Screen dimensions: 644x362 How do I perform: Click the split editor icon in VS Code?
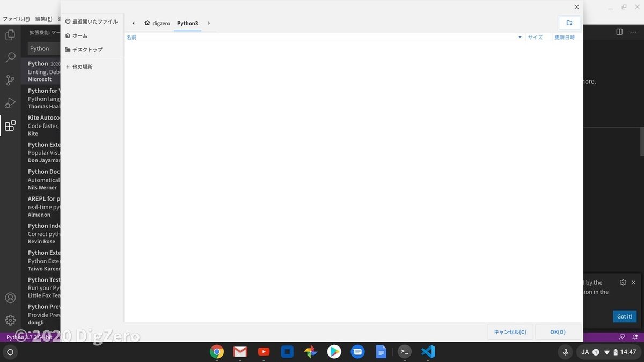(x=619, y=32)
